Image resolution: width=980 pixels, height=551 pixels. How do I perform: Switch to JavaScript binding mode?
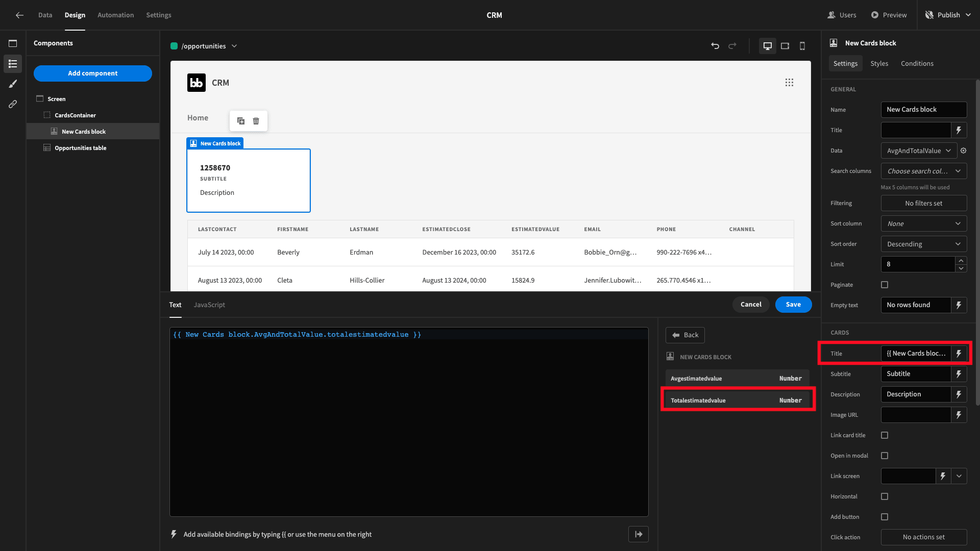209,305
